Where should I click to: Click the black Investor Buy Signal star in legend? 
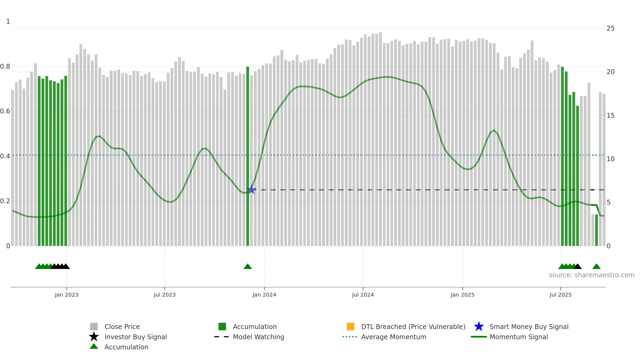click(94, 337)
